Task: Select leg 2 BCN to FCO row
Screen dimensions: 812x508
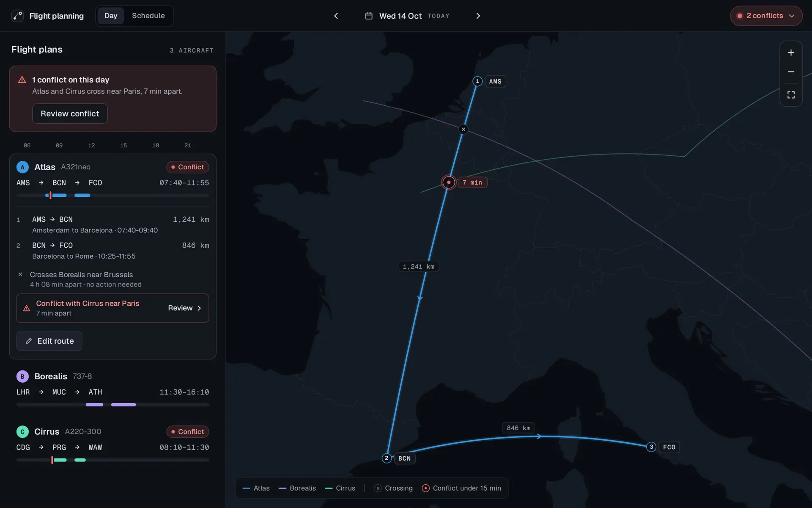Action: coord(112,250)
